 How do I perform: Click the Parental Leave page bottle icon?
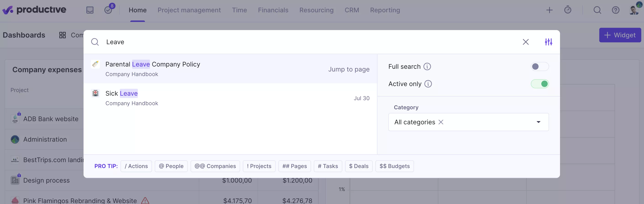95,64
